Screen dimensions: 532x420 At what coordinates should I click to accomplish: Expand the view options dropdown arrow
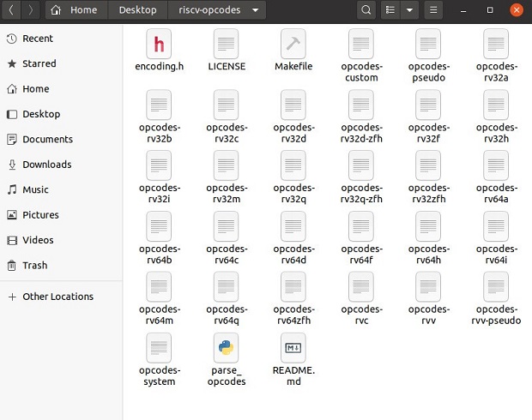point(410,10)
